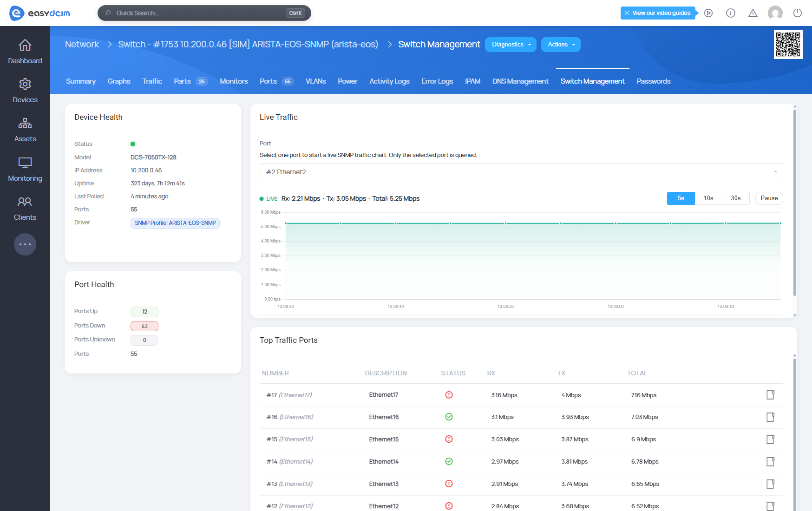Click the play video guides icon
Image resolution: width=812 pixels, height=511 pixels.
[x=708, y=13]
